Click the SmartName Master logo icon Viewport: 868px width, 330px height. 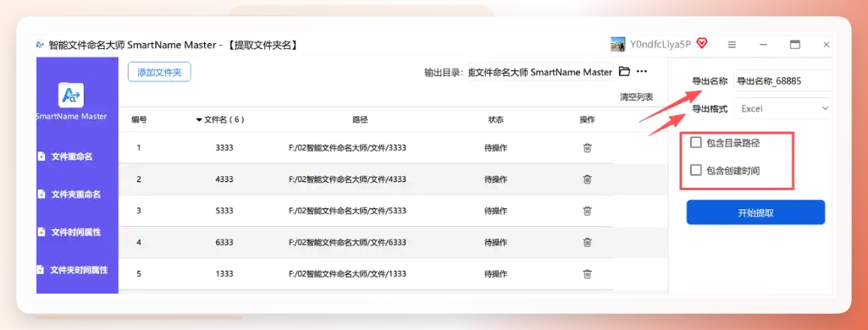71,95
